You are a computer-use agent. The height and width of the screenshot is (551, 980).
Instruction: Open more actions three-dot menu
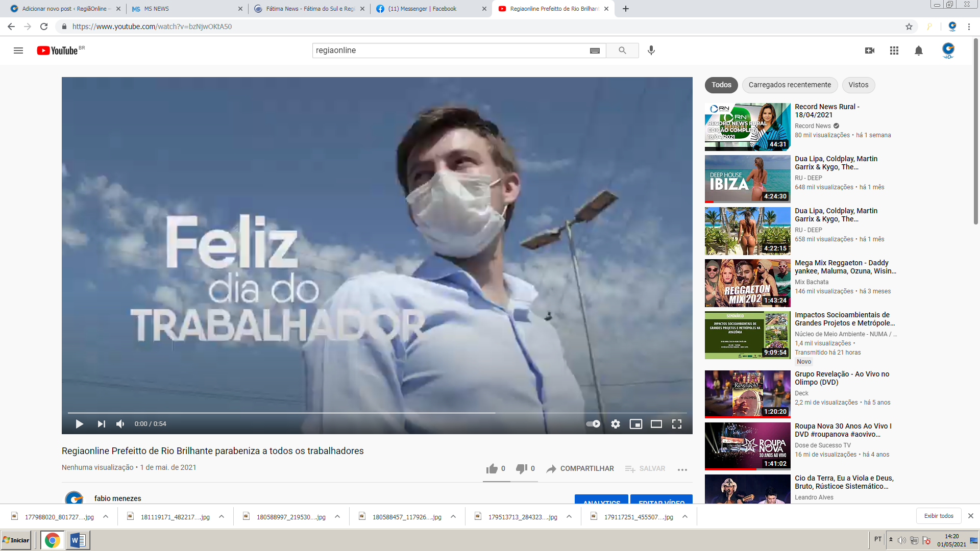coord(682,469)
